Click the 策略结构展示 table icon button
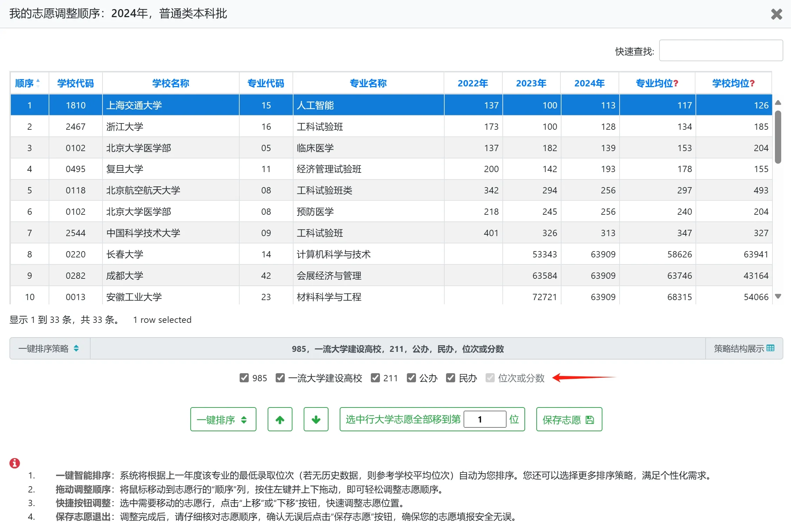The height and width of the screenshot is (532, 791). tap(744, 348)
